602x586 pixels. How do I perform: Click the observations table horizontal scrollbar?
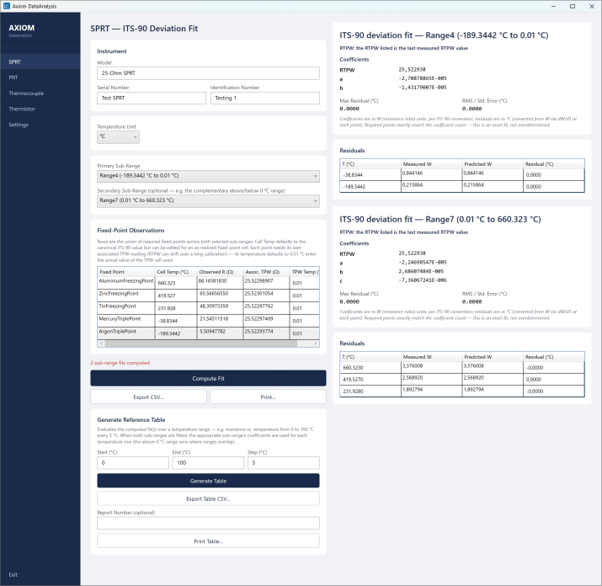click(201, 343)
